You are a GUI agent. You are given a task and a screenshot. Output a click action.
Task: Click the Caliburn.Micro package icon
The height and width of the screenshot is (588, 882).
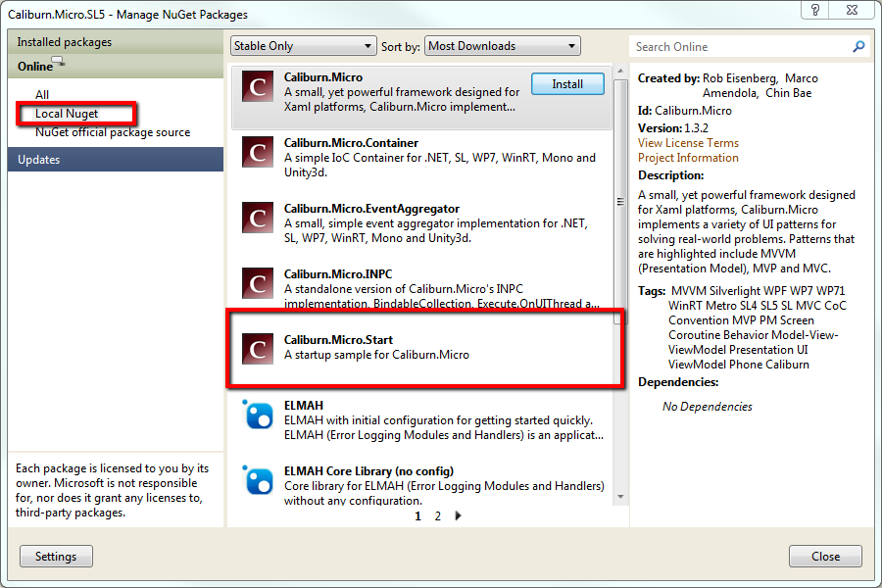point(258,86)
